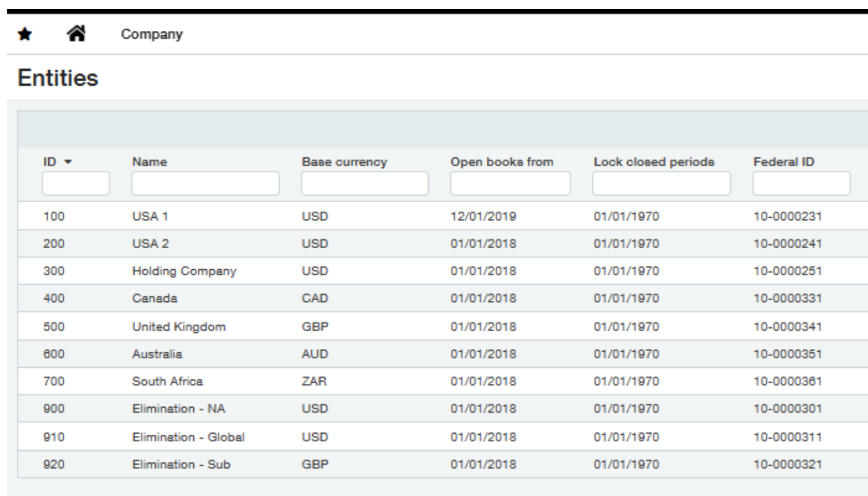Screen dimensions: 868x496
Task: Focus the Open books from filter field
Action: click(510, 184)
